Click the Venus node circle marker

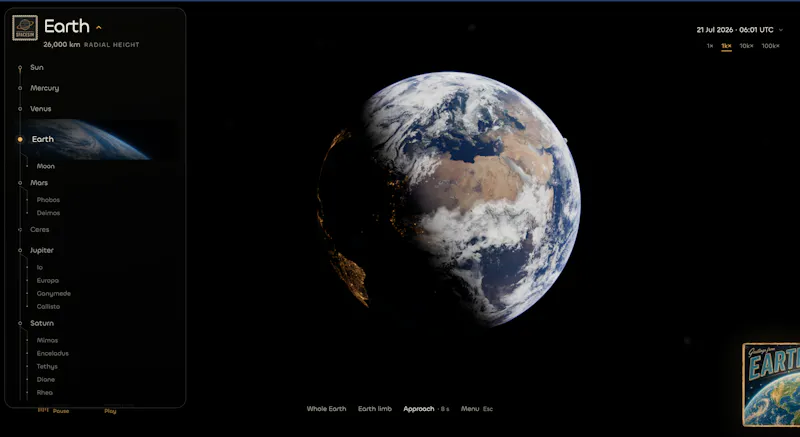pos(20,109)
